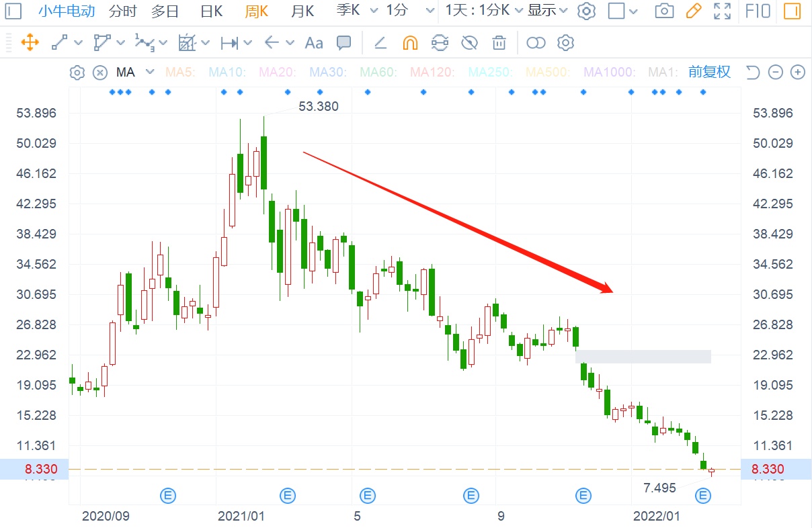Delete drawings with the trash icon
812x528 pixels.
(499, 43)
